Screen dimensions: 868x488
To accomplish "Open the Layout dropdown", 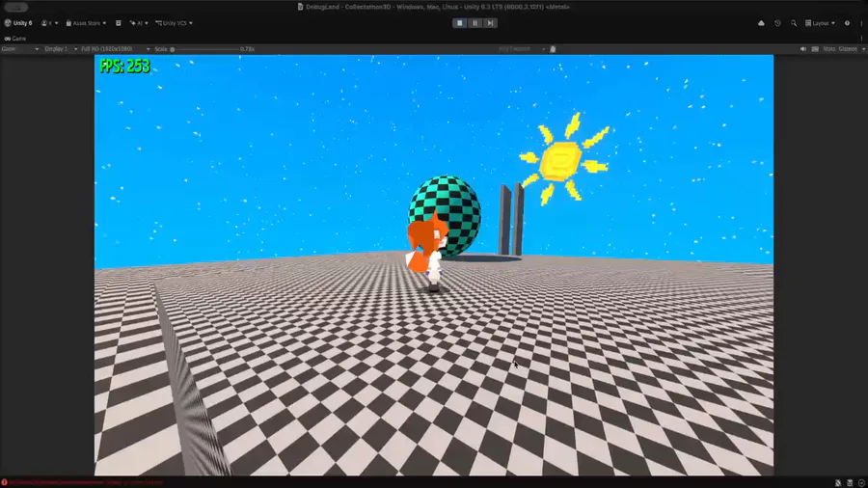I will tap(820, 23).
